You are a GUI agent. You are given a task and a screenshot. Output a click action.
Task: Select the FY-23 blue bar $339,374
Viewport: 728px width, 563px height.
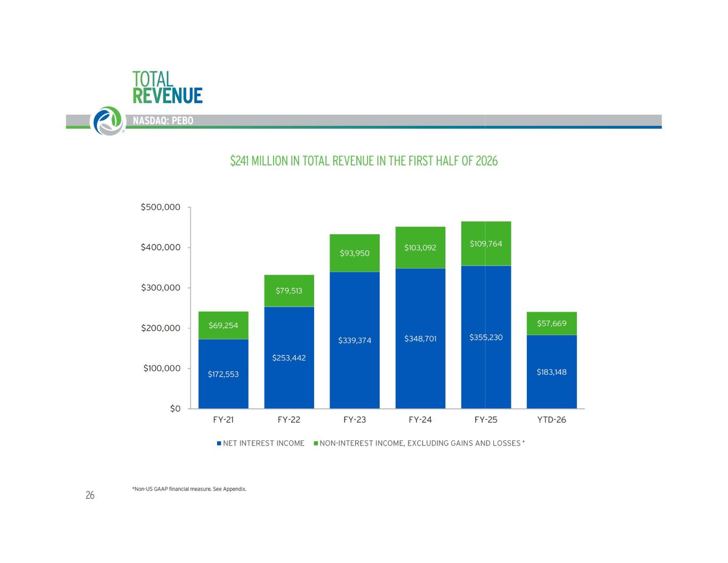[x=355, y=340]
